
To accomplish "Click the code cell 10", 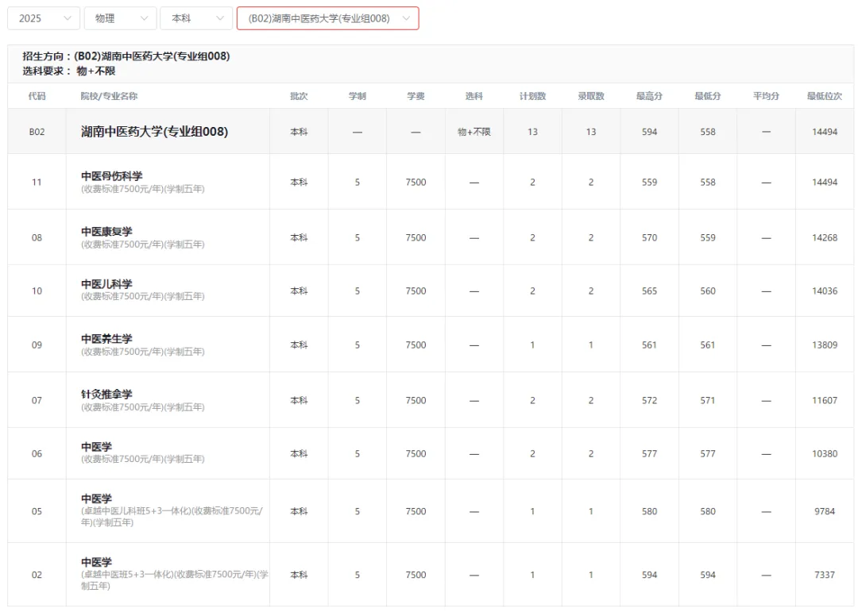I will pyautogui.click(x=37, y=291).
